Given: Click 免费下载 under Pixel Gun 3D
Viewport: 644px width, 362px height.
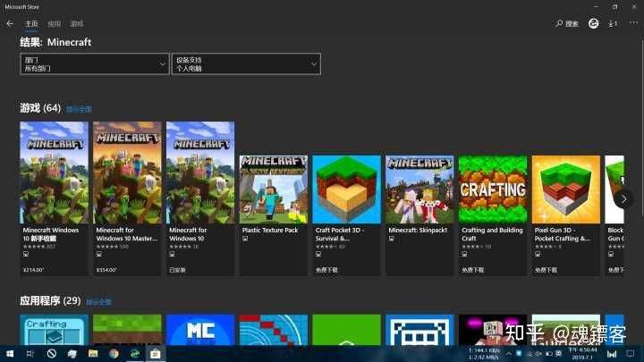Looking at the screenshot, I should pyautogui.click(x=546, y=270).
